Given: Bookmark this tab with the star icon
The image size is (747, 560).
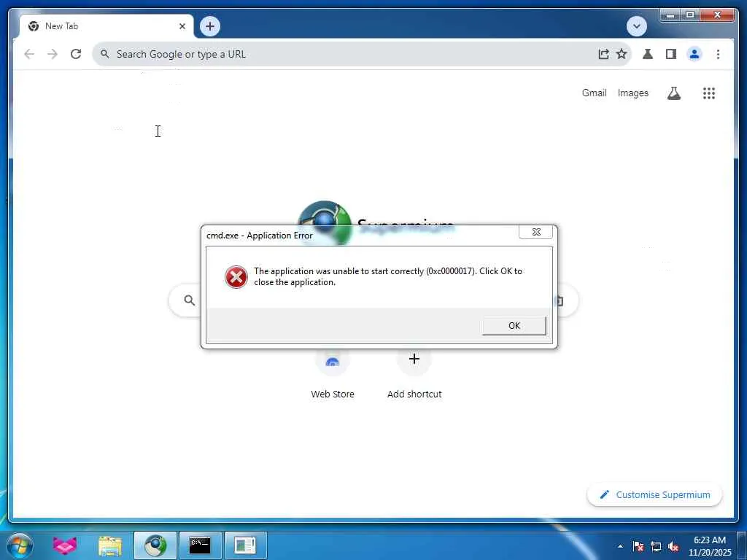Looking at the screenshot, I should 622,54.
